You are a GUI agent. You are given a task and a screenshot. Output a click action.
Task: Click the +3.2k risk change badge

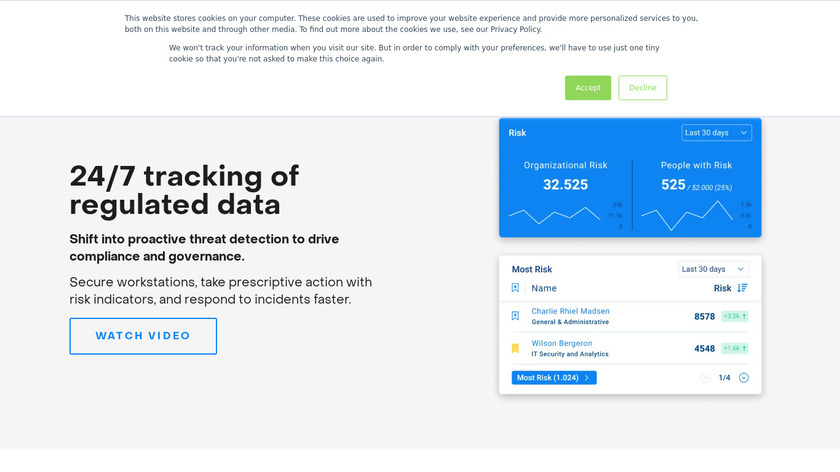[x=735, y=316]
